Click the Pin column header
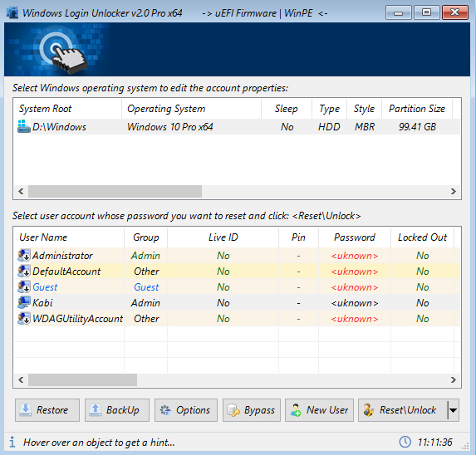Image resolution: width=476 pixels, height=455 pixels. click(x=298, y=237)
